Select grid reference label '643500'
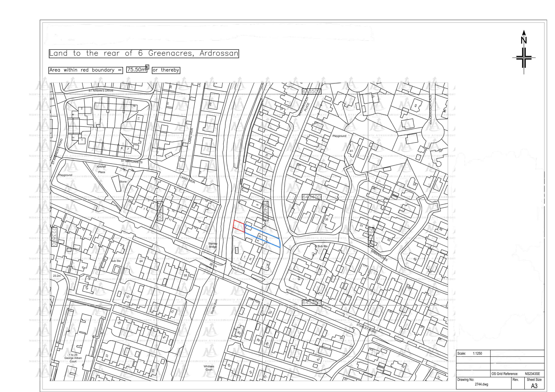Screen dimensions: 555x392 [x=312, y=91]
